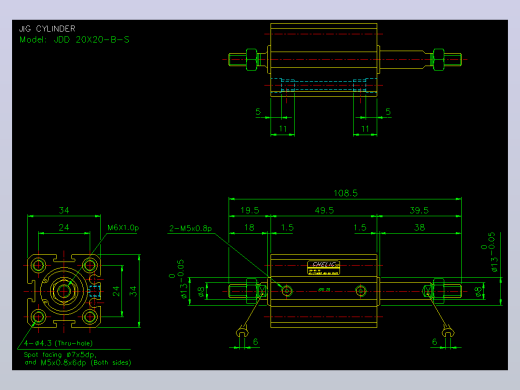Click the "and M5x0.8x8dp (Both sides)" note
520x390 pixels.
(x=78, y=362)
